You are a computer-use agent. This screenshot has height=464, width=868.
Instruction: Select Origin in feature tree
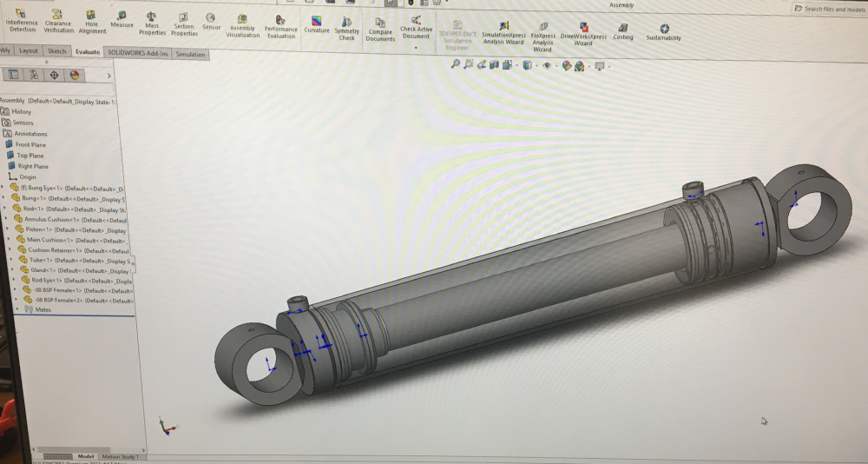[x=23, y=177]
